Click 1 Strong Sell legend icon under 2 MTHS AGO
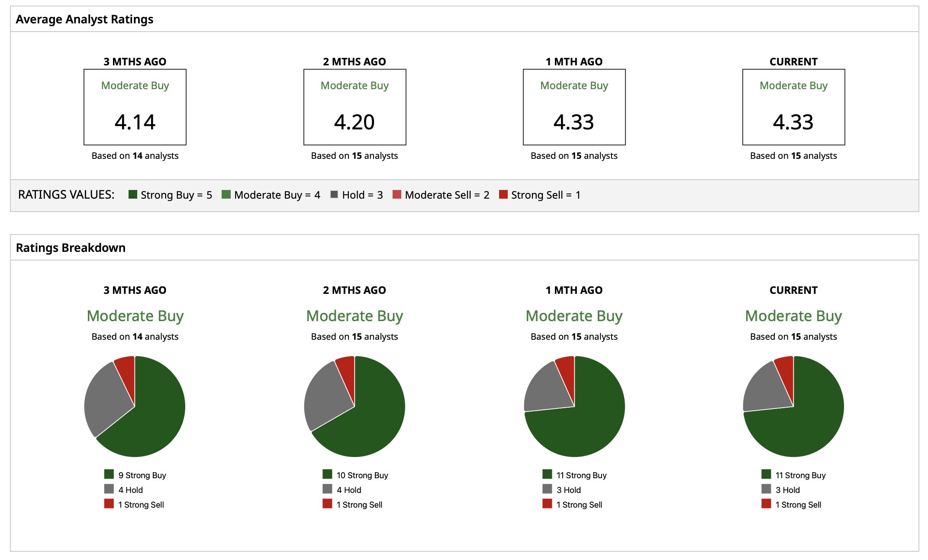The height and width of the screenshot is (560, 928). [328, 504]
